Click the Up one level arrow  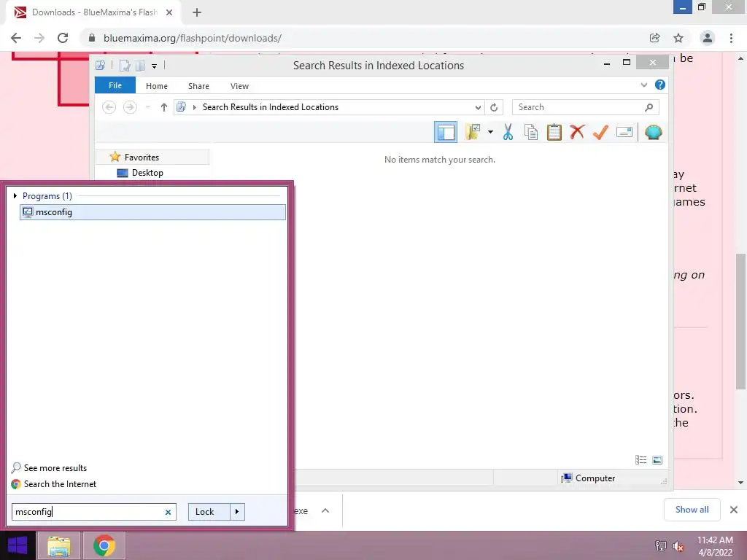(x=164, y=107)
